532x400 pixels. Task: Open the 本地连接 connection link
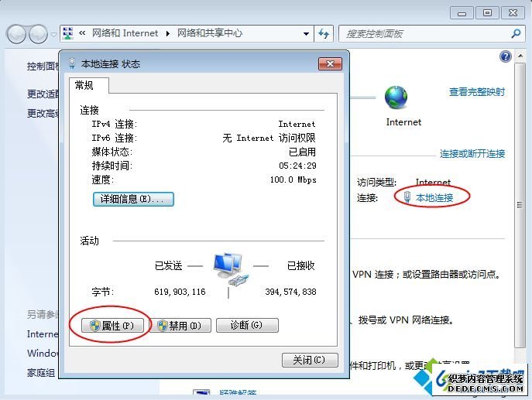[x=434, y=197]
